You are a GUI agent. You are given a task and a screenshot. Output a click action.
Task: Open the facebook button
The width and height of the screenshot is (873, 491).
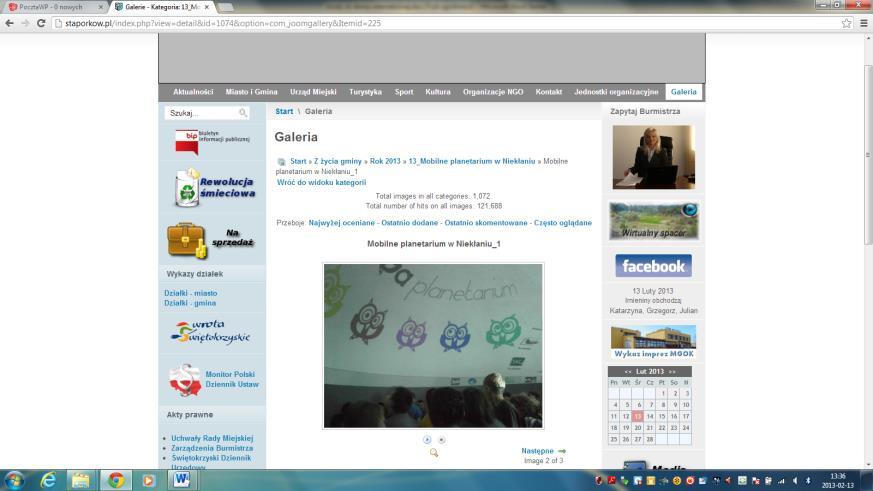653,266
